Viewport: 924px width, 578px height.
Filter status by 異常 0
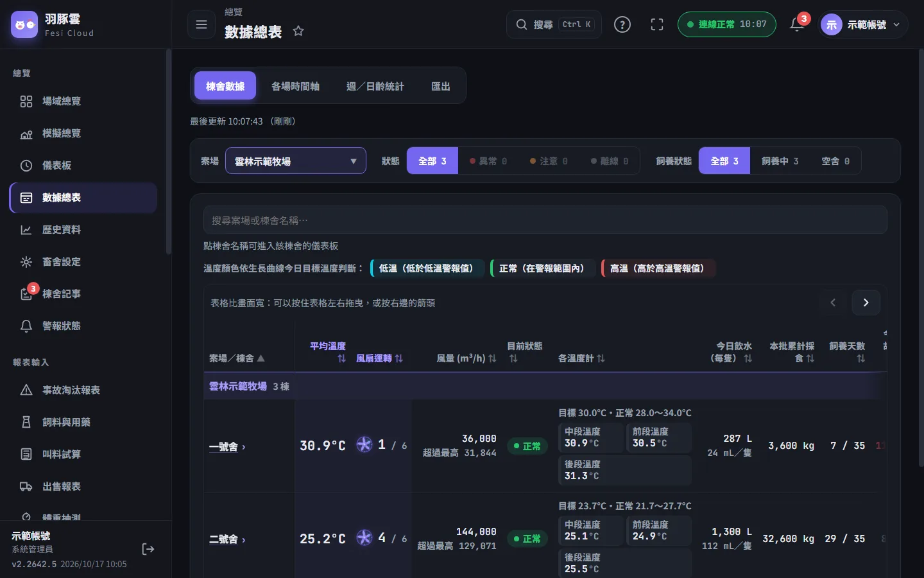click(488, 161)
